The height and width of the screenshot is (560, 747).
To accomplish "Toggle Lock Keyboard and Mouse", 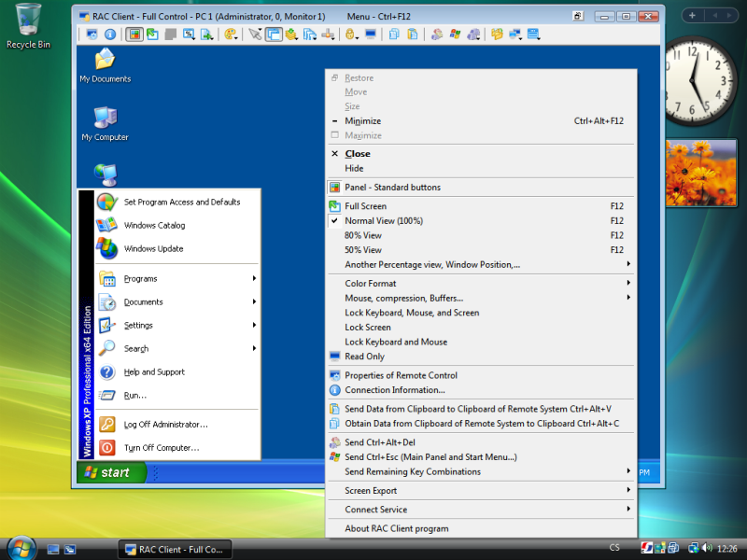I will point(481,342).
